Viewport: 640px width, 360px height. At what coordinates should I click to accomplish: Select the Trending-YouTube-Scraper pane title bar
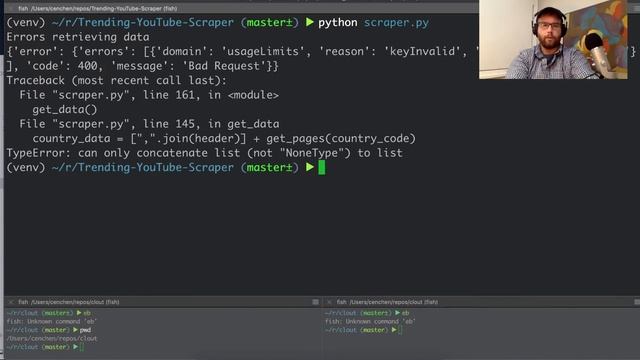pyautogui.click(x=241, y=9)
